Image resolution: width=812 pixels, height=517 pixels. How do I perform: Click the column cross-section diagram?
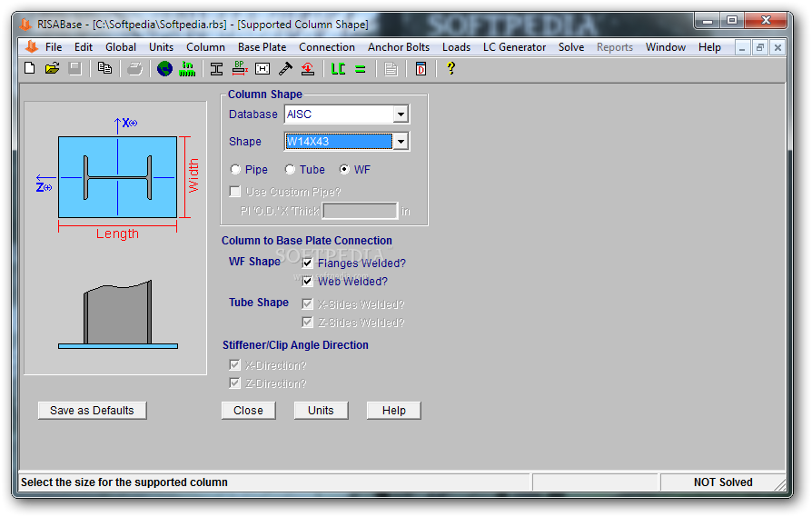[x=117, y=177]
